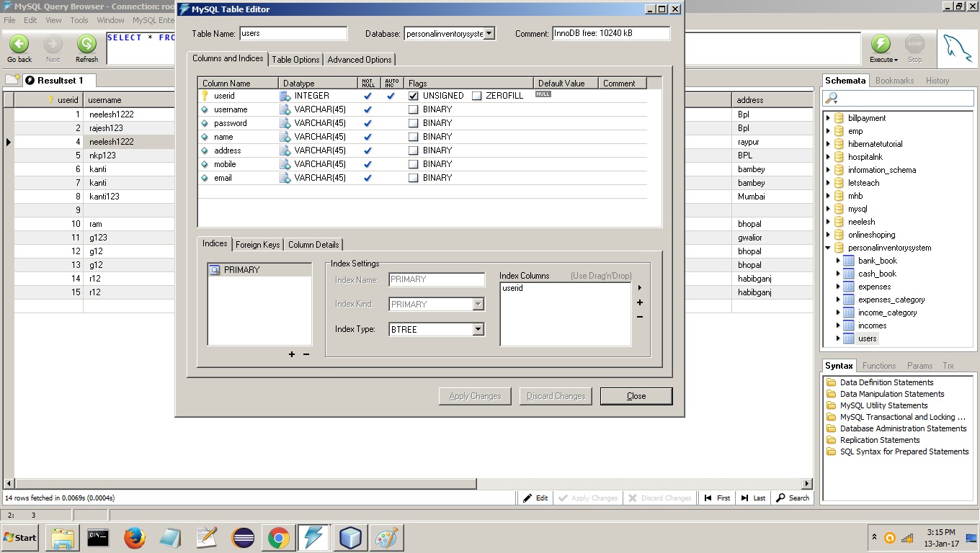Remove index column using minus beside Index Columns
The height and width of the screenshot is (553, 980).
[640, 317]
